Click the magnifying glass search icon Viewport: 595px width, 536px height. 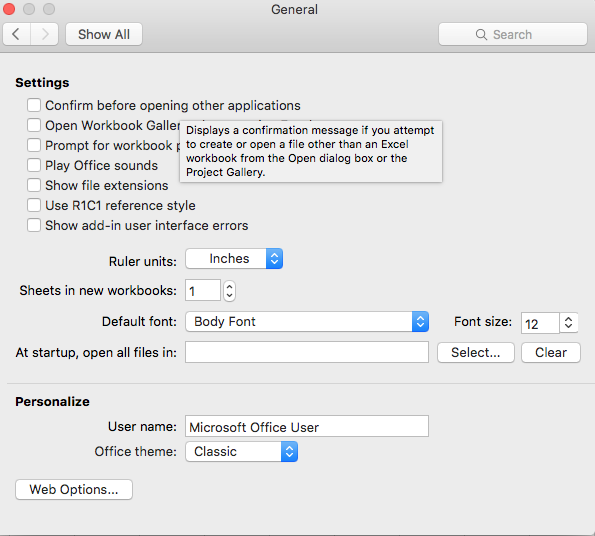pyautogui.click(x=481, y=35)
